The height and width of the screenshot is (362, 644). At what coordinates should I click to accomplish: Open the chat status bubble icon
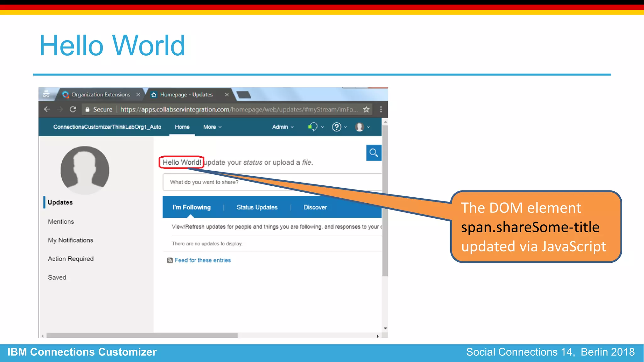click(x=313, y=127)
